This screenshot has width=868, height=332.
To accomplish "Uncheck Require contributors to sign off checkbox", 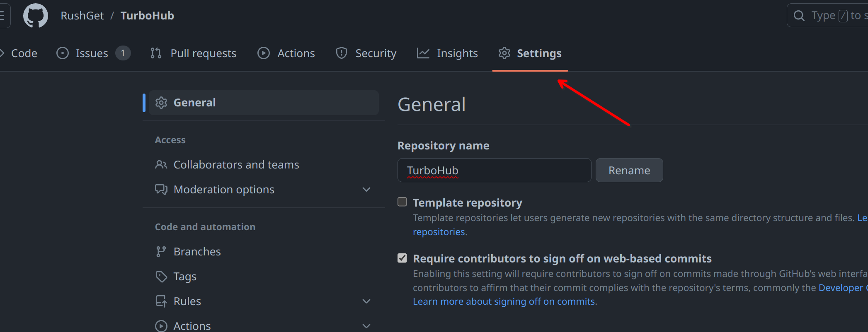I will 402,258.
